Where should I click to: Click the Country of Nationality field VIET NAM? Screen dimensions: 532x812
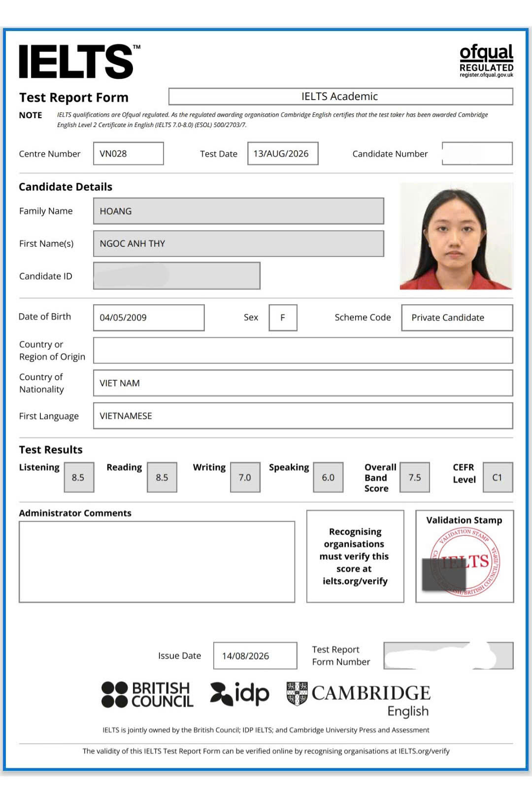pos(303,383)
